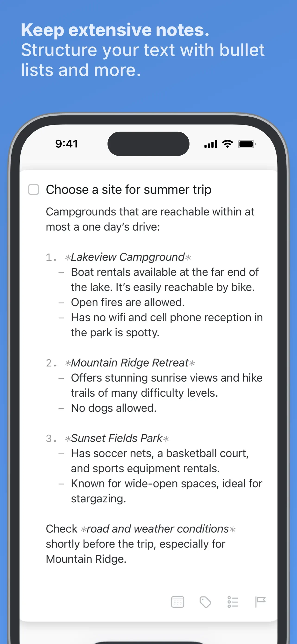Check off 'Choose a site for summer trip'
Image resolution: width=297 pixels, height=644 pixels.
click(33, 189)
